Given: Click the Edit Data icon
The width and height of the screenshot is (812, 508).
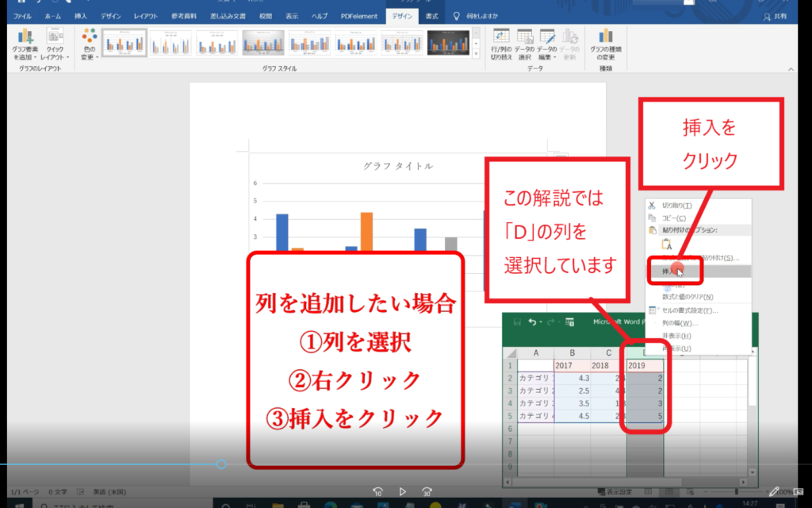Looking at the screenshot, I should click(x=548, y=44).
